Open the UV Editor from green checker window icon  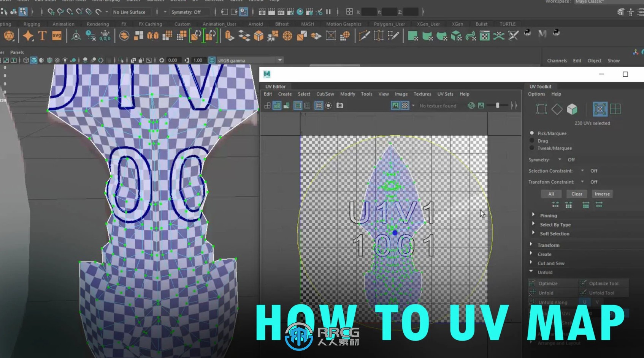pos(484,36)
